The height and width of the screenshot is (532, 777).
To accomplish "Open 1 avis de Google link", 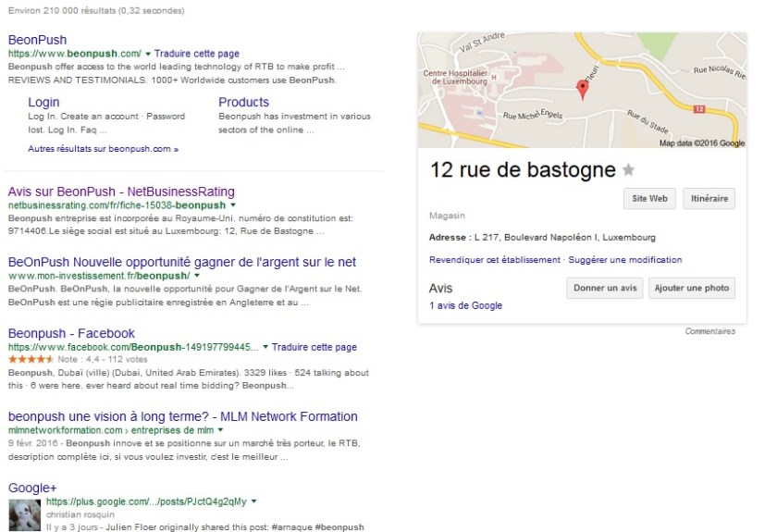I will pyautogui.click(x=466, y=305).
